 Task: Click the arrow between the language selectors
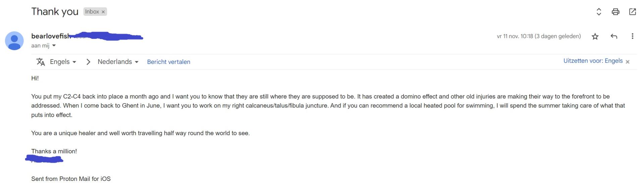[x=88, y=62]
